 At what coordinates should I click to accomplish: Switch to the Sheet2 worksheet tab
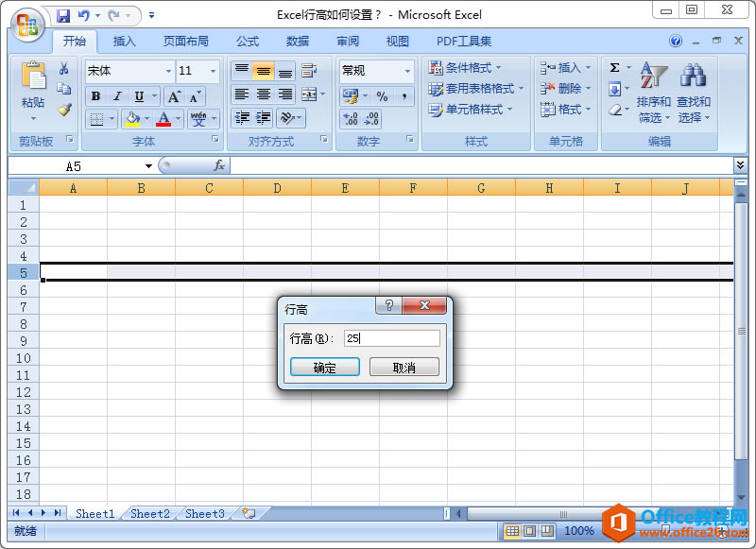[149, 513]
